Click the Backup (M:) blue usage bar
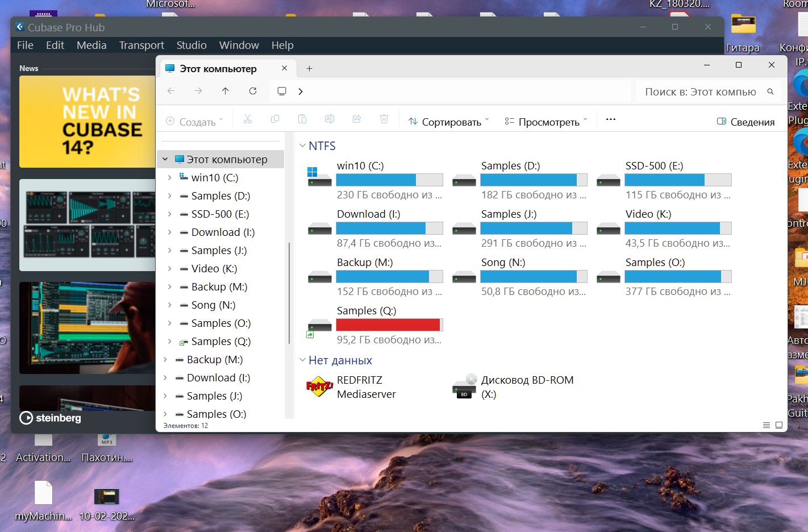This screenshot has width=808, height=532. pyautogui.click(x=389, y=276)
